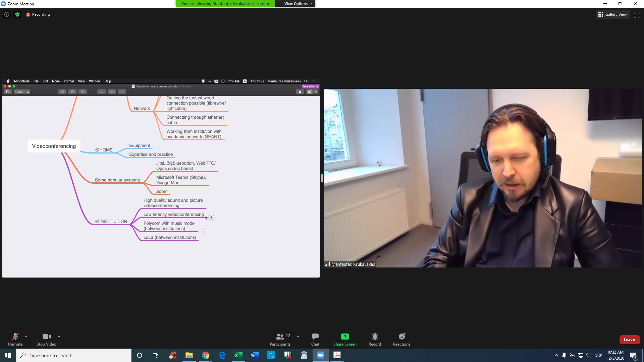
Task: Select the Zoom node in mind map
Action: (162, 191)
